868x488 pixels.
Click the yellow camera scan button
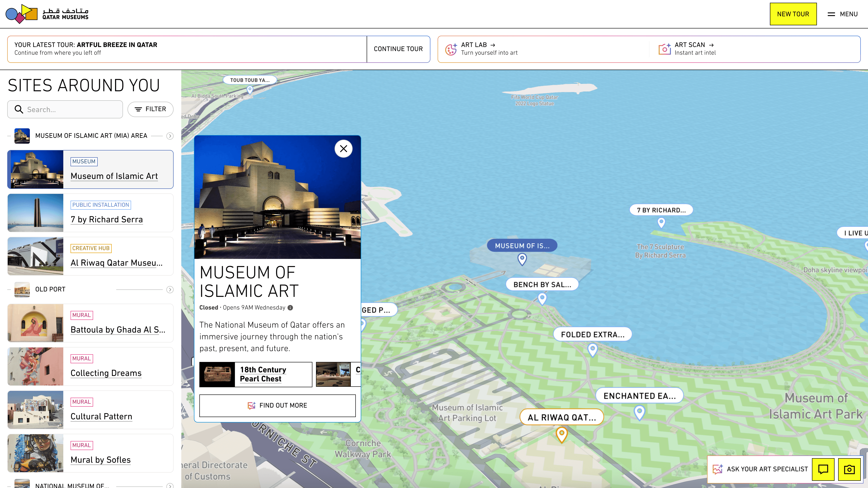849,469
